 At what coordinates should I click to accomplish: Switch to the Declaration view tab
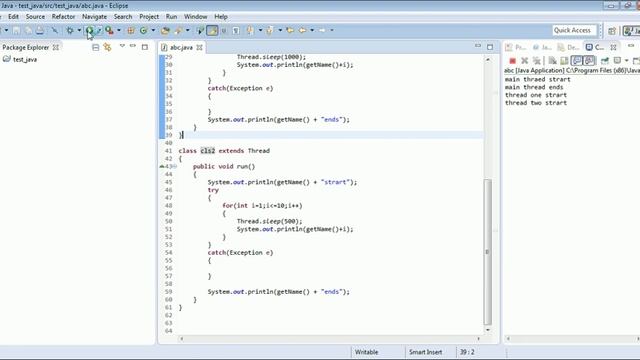click(569, 47)
